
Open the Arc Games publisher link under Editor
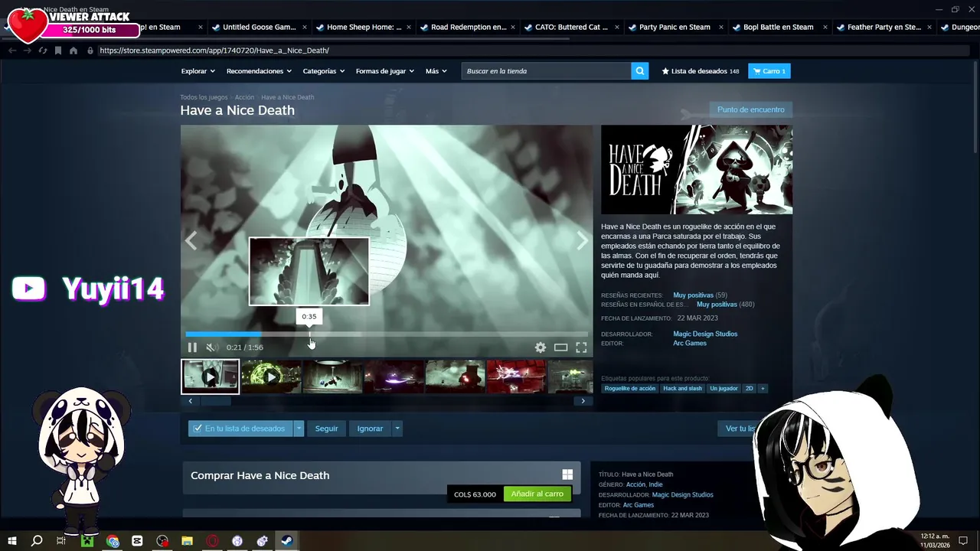(690, 343)
